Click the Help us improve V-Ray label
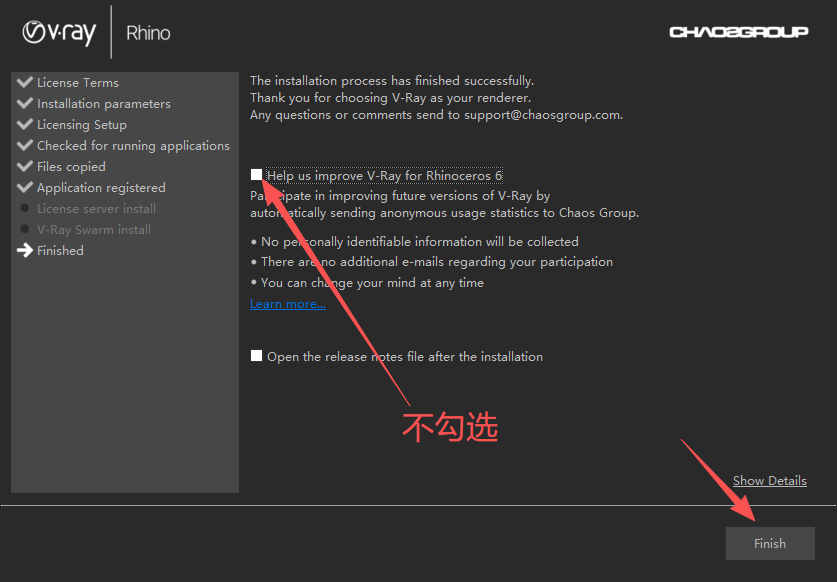The height and width of the screenshot is (582, 837). (384, 176)
